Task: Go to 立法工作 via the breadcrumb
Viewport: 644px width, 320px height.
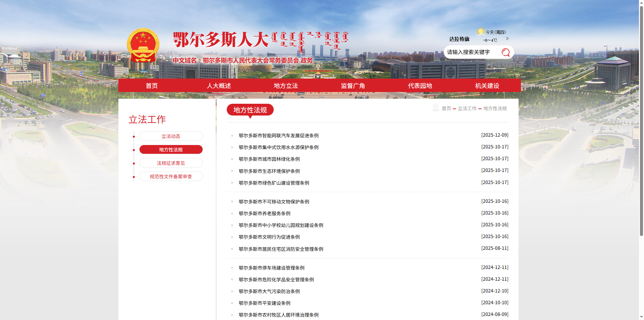Action: (467, 108)
